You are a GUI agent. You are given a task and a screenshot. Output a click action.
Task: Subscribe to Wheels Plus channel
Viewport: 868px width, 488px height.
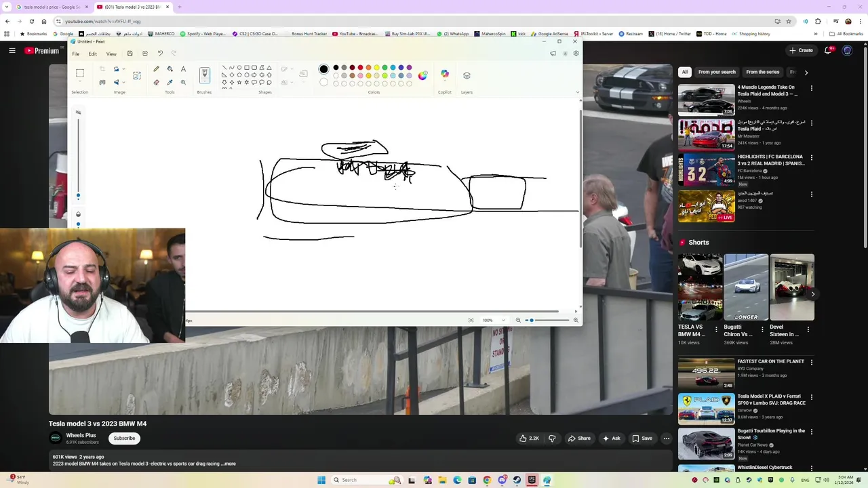pos(124,439)
